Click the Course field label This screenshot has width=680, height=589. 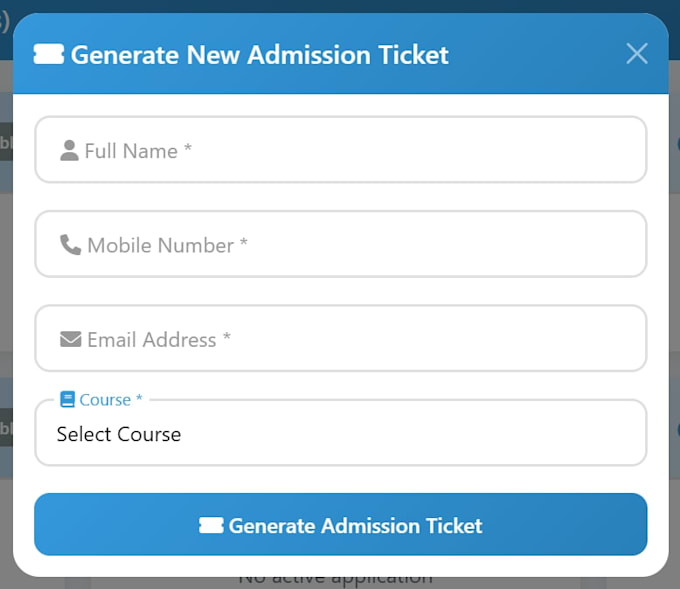[x=105, y=399]
